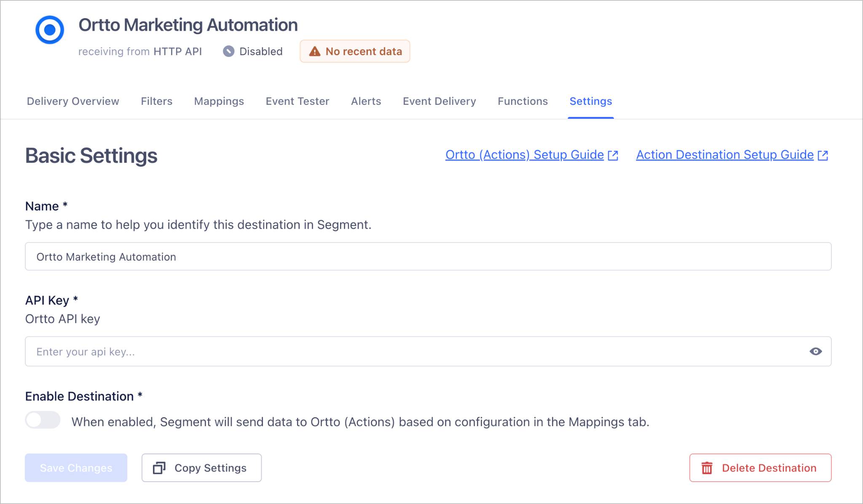Click the warning triangle in No recent data

click(314, 51)
